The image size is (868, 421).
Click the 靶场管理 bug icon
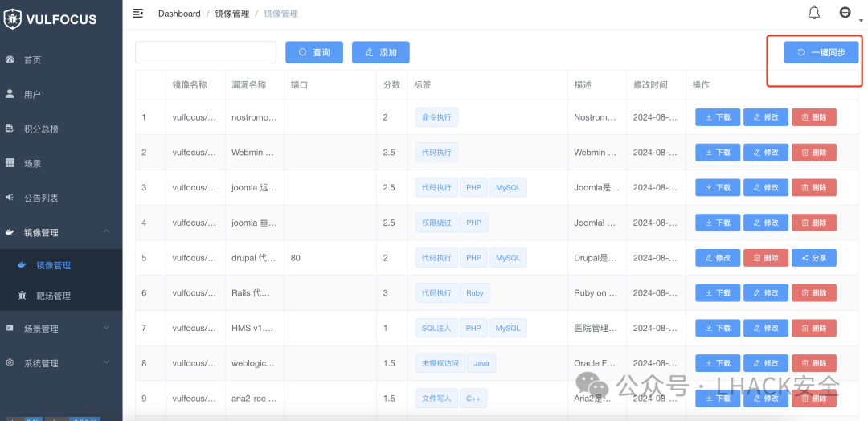(23, 296)
